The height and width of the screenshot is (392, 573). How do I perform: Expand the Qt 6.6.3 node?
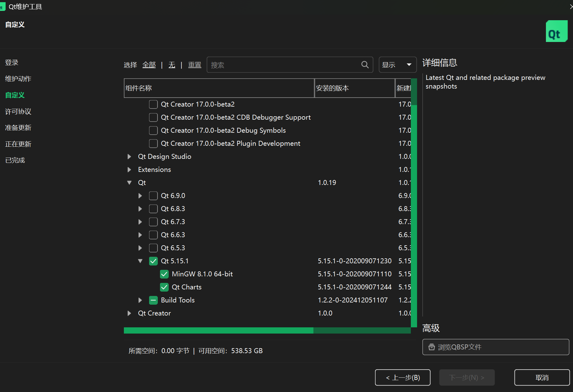(140, 235)
